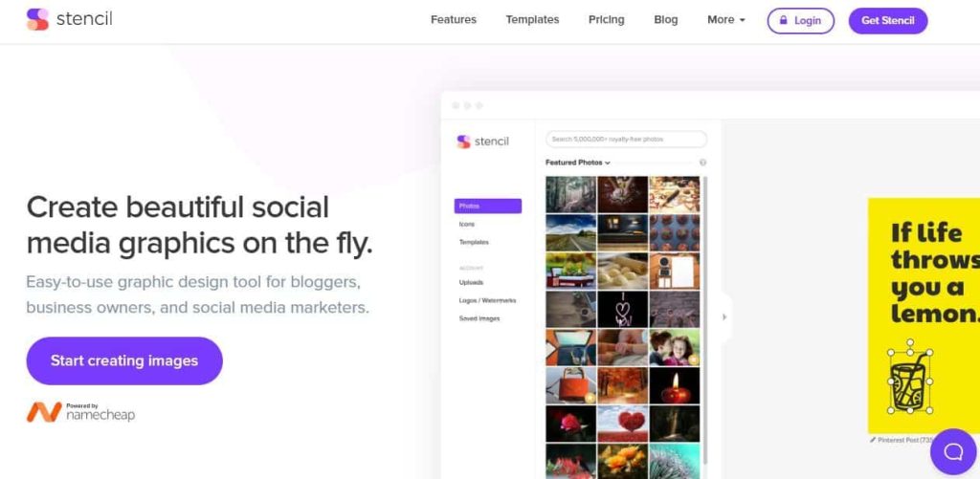Open the Templates page

point(532,20)
